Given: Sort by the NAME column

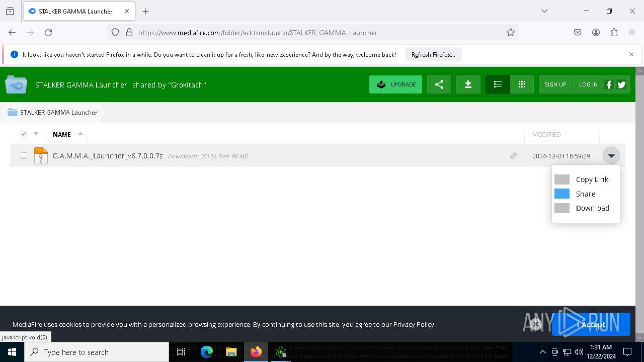Looking at the screenshot, I should tap(62, 134).
